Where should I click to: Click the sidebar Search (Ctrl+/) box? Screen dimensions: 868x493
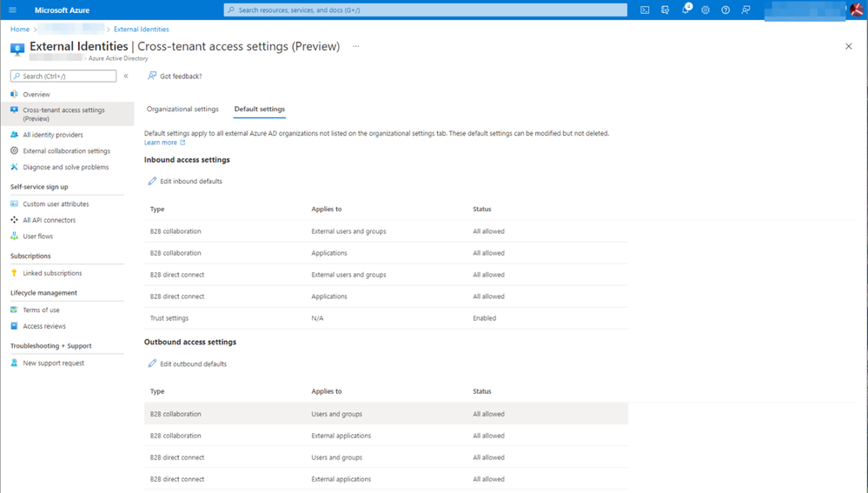coord(63,76)
